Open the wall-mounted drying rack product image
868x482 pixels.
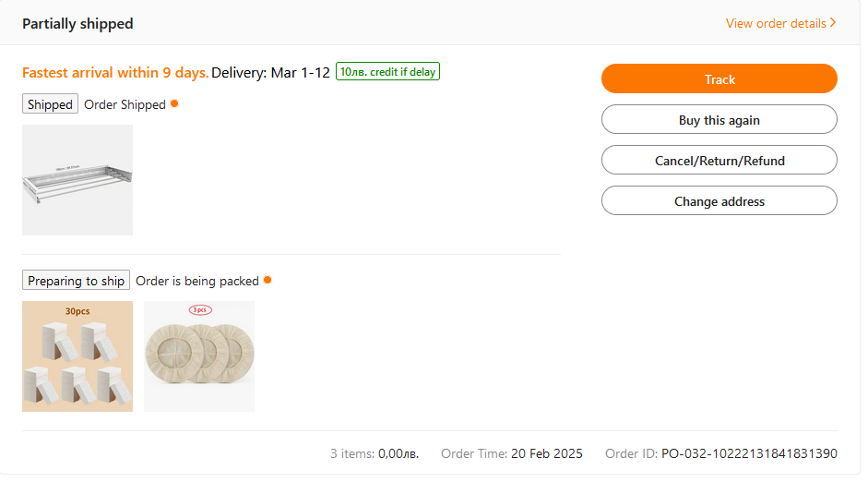point(77,180)
